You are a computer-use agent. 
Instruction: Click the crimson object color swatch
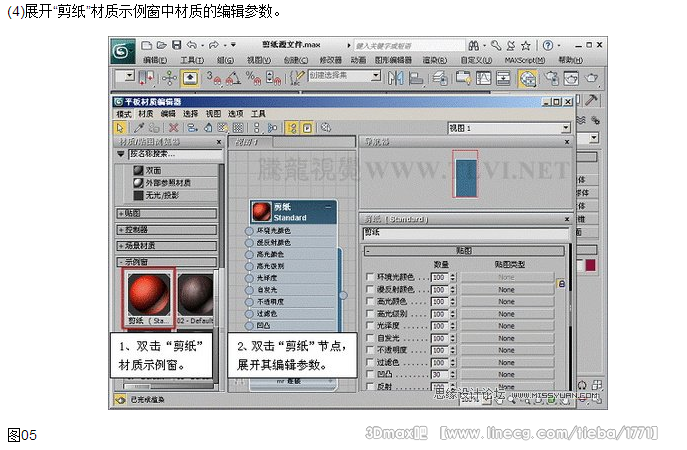(x=591, y=265)
